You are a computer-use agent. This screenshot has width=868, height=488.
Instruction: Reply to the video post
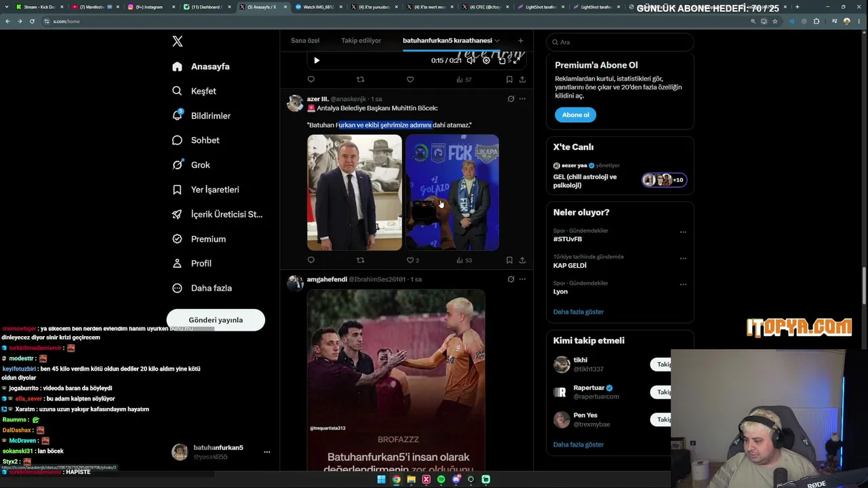[x=311, y=79]
